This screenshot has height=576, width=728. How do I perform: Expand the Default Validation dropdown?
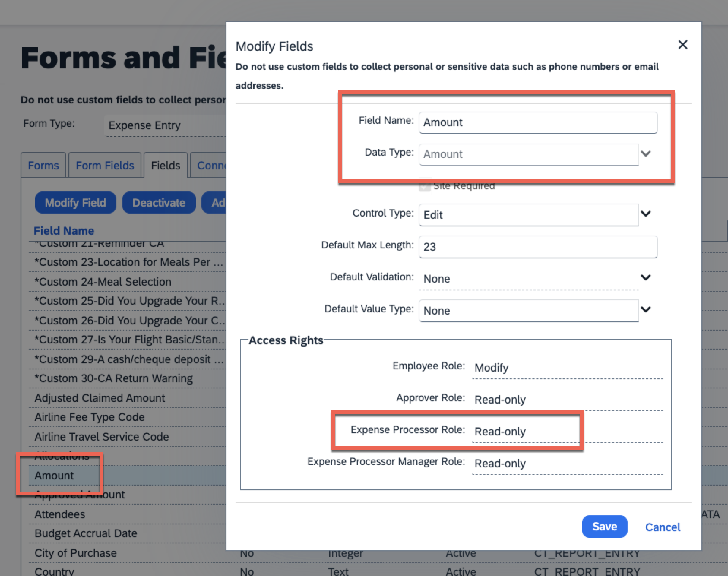point(646,278)
